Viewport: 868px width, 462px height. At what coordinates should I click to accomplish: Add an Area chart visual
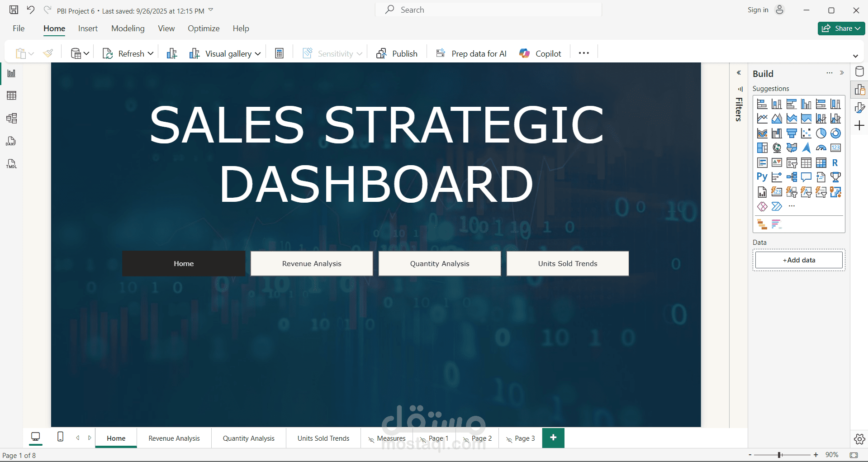point(777,119)
